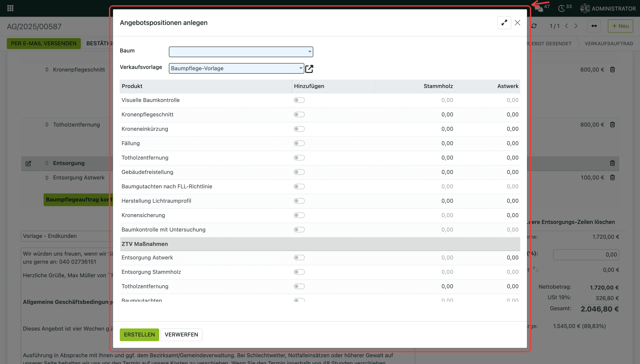
Task: Click the Verwerfen button
Action: pyautogui.click(x=181, y=335)
